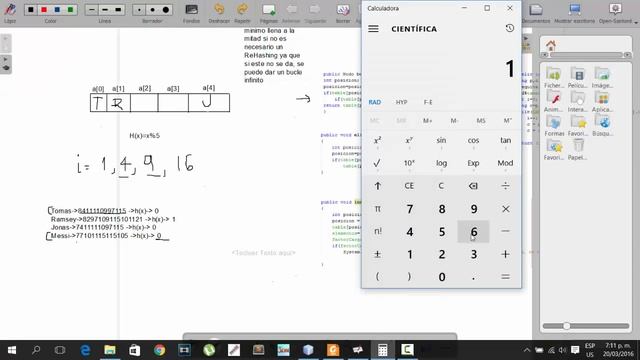The width and height of the screenshot is (640, 360).
Task: Click CE to clear entry
Action: [x=409, y=186]
